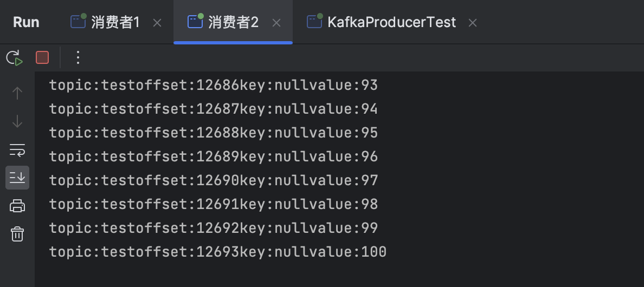Image resolution: width=644 pixels, height=287 pixels.
Task: Close the 消费者1 tab
Action: tap(157, 23)
